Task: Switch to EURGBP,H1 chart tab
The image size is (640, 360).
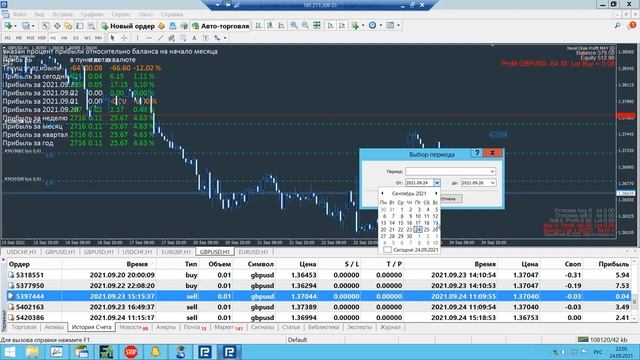Action: 176,252
